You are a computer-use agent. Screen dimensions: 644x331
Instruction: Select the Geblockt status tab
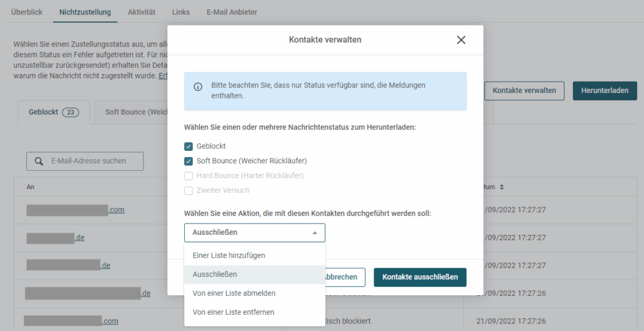(53, 112)
